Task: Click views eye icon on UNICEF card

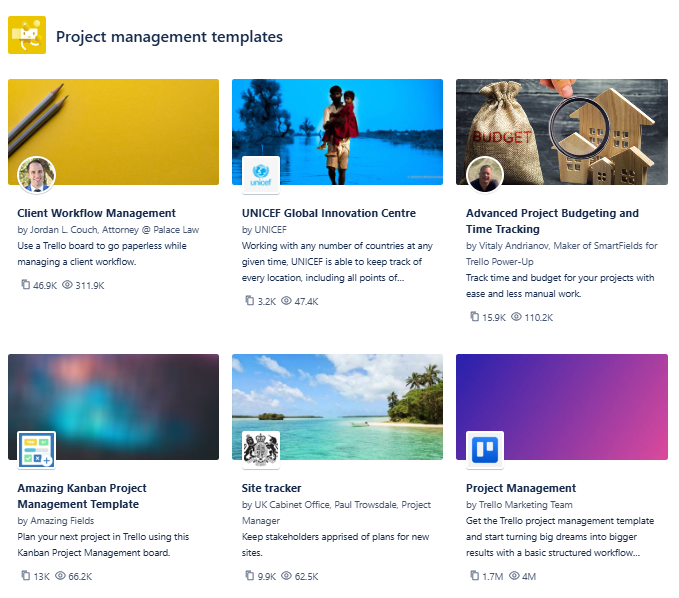Action: [x=286, y=301]
